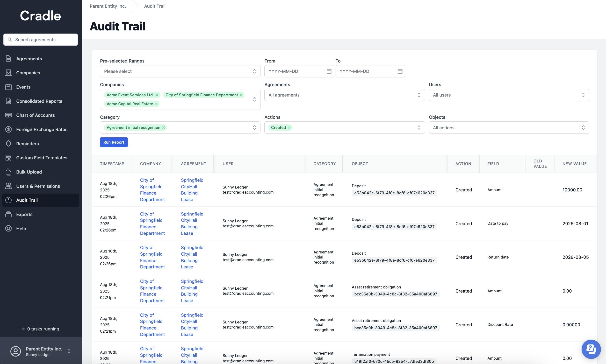Remove Acme Event Services Ltd. company tag

point(157,95)
